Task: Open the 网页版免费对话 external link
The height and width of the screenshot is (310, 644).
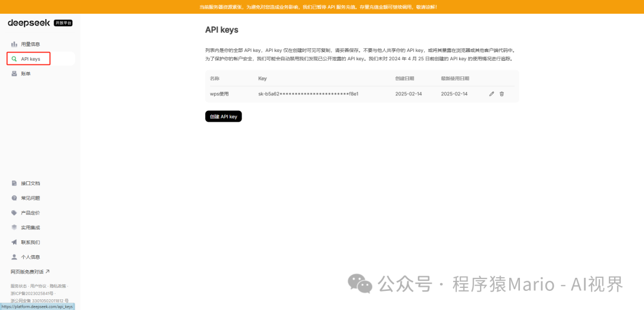Action: click(x=30, y=272)
